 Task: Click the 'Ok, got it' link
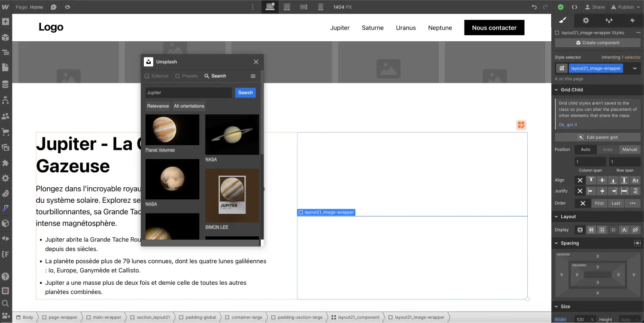[568, 125]
